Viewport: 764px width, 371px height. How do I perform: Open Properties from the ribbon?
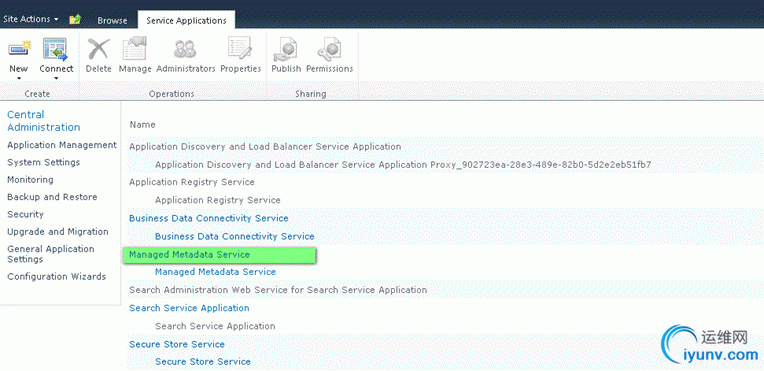tap(240, 49)
